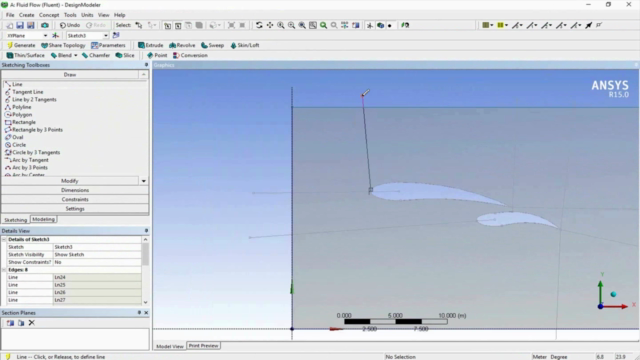Open the Help menu
The width and height of the screenshot is (640, 360).
[119, 15]
